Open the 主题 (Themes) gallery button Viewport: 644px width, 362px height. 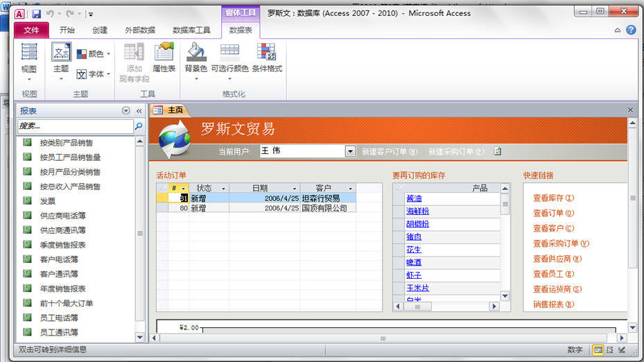pos(61,62)
